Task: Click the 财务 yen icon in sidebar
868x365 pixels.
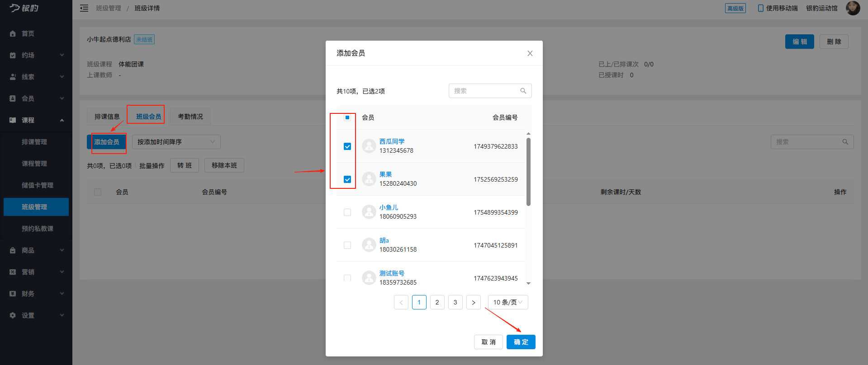Action: 13,294
